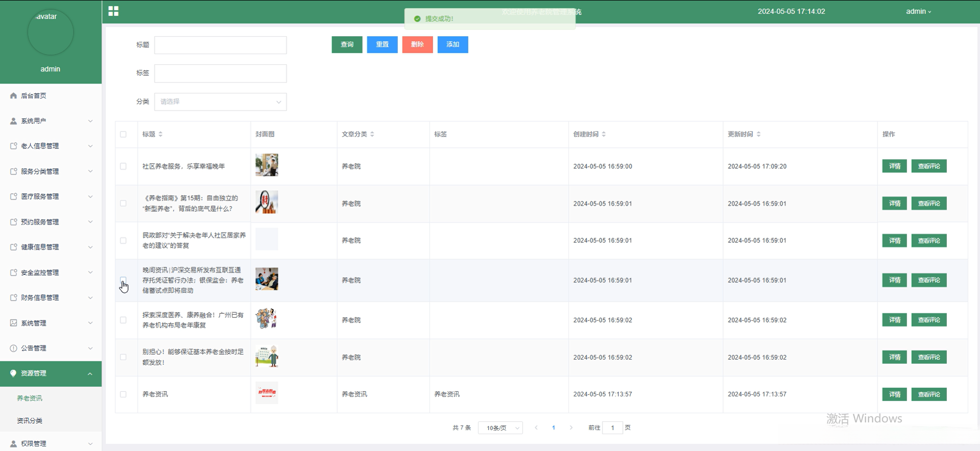Check the row 《养老指南》第15期
The width and height of the screenshot is (980, 451).
click(123, 203)
